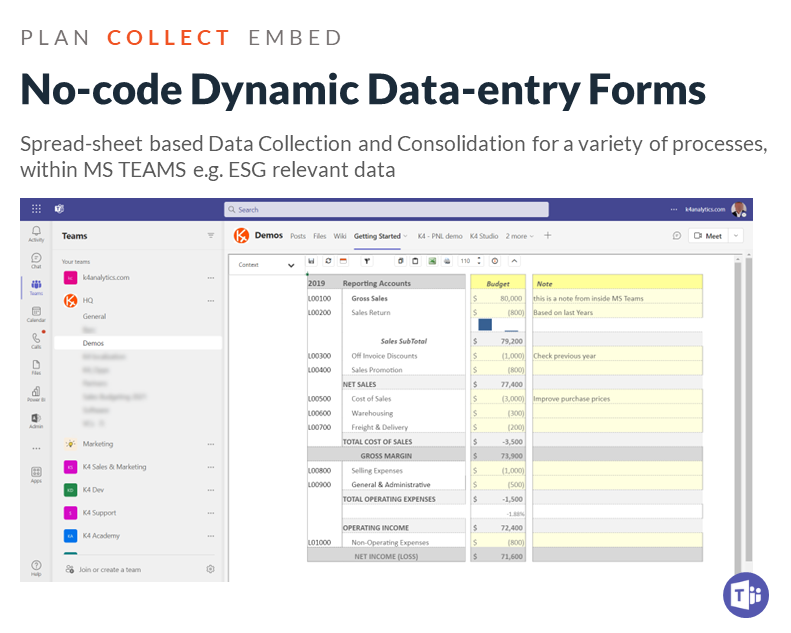
Task: Open the K4 - PNL demo tab
Action: point(440,236)
